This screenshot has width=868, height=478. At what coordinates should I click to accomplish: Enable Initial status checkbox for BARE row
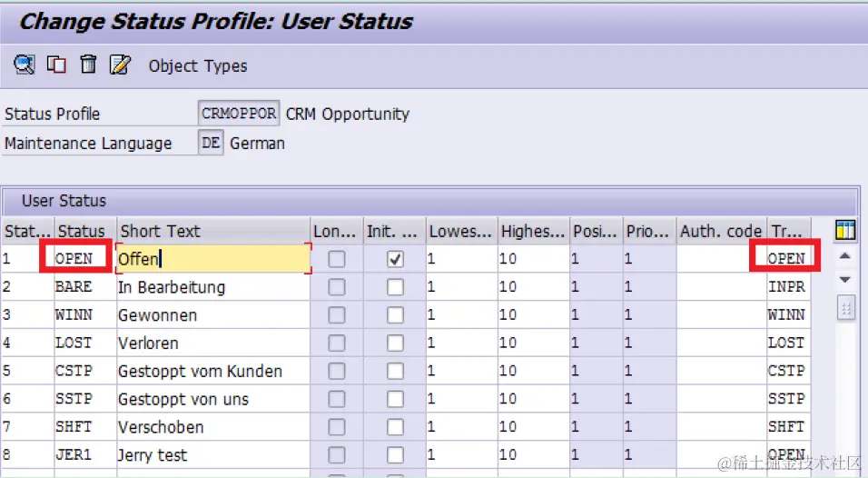tap(395, 287)
